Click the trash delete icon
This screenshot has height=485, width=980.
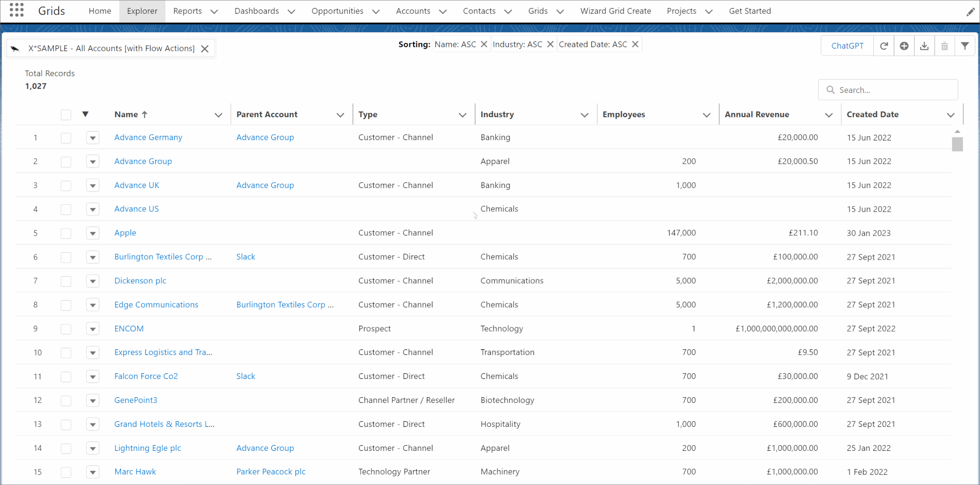(945, 46)
